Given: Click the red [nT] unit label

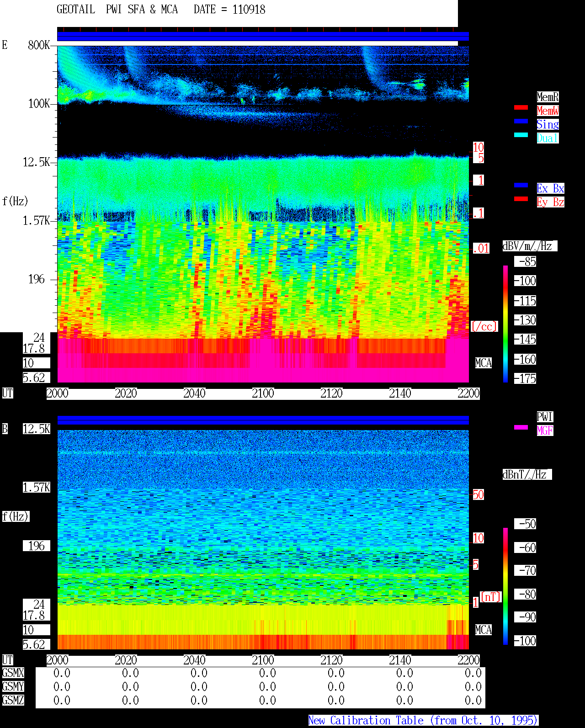Looking at the screenshot, I should [491, 597].
